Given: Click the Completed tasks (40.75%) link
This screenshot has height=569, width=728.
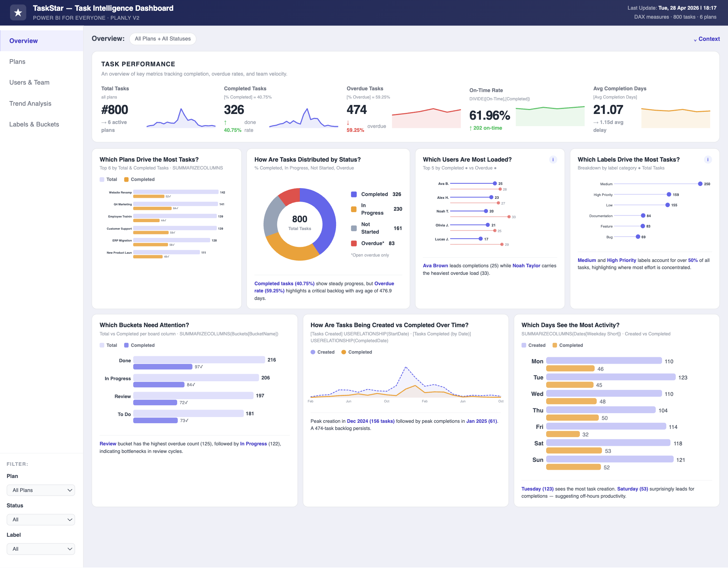Looking at the screenshot, I should pos(284,283).
